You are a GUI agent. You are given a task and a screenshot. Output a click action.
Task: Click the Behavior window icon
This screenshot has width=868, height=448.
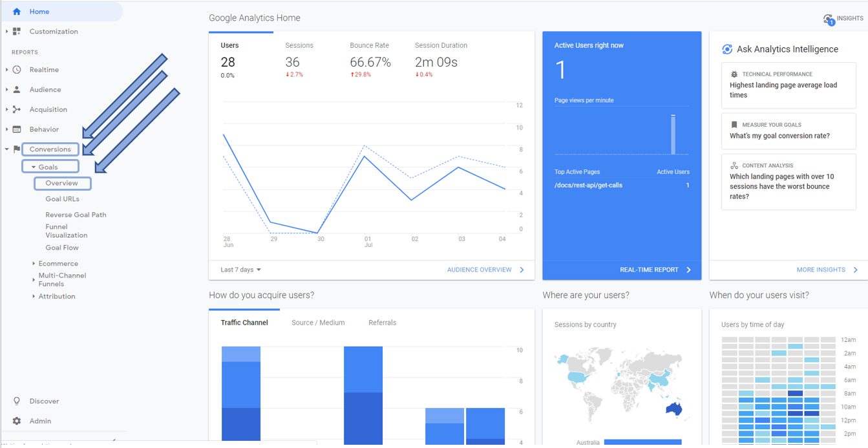click(x=17, y=129)
